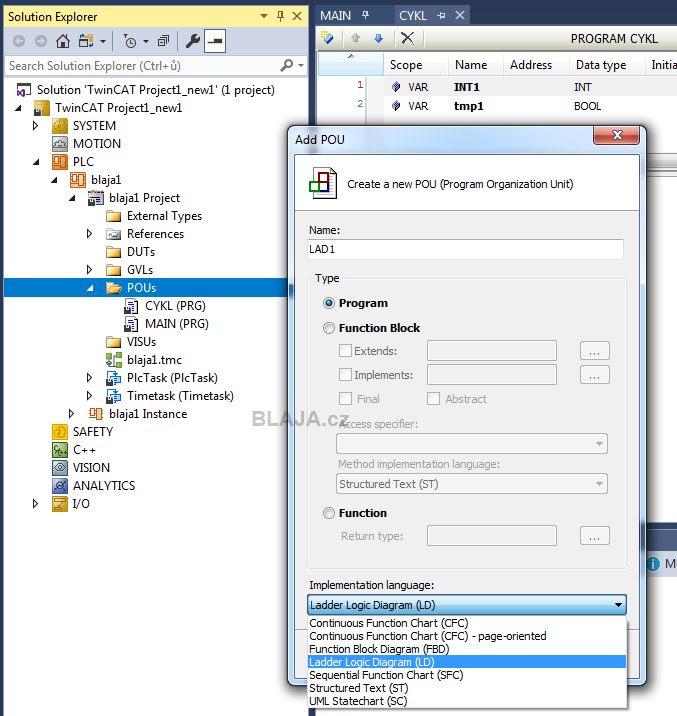This screenshot has width=677, height=716.
Task: Click the insert variable icon in CYKL editor
Action: coord(327,38)
